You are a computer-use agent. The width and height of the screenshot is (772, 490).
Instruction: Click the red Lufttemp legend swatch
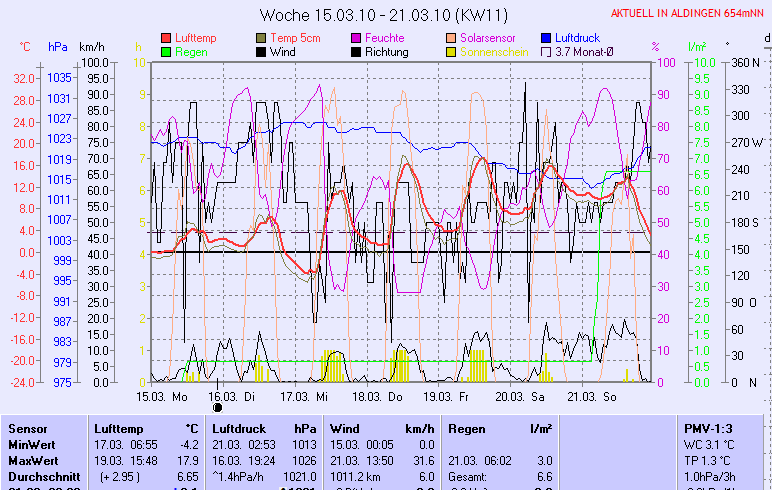(x=166, y=38)
